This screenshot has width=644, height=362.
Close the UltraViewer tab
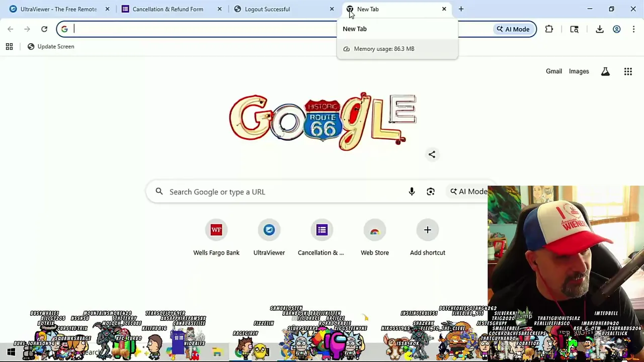[107, 9]
